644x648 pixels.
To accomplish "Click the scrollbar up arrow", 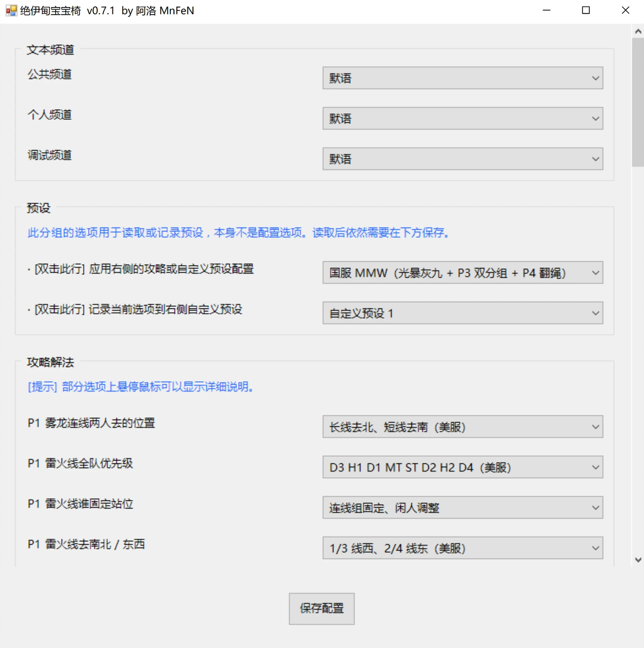I will (x=638, y=31).
